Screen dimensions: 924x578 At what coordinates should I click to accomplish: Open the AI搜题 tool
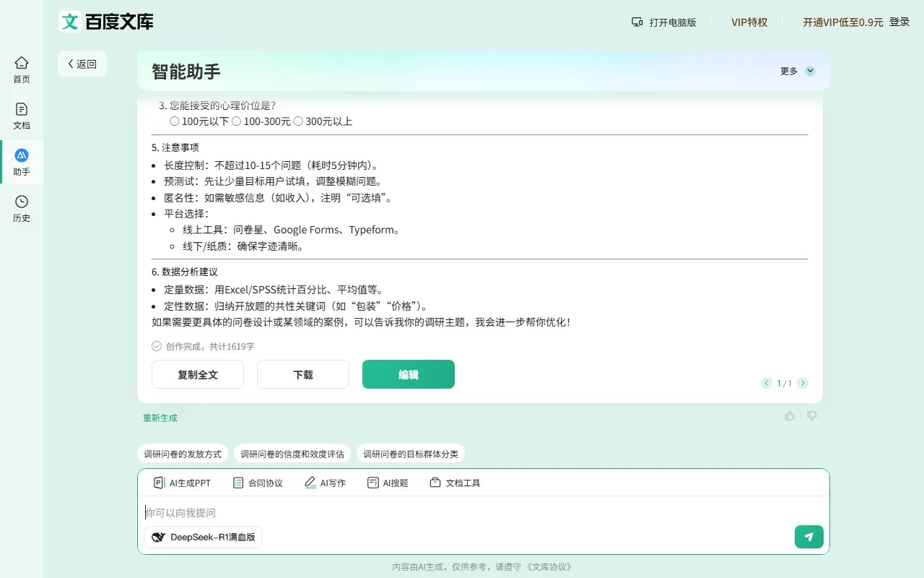pyautogui.click(x=388, y=483)
